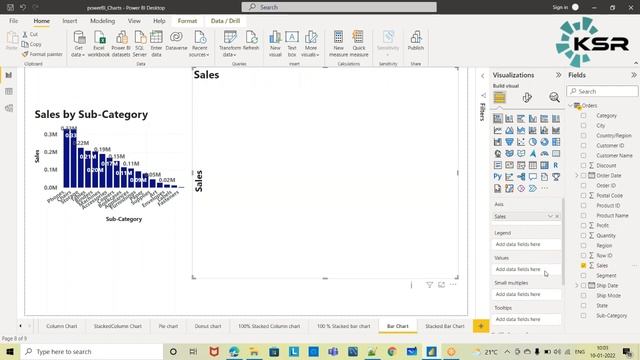Open the Insert ribbon tab
This screenshot has width=640, height=360.
pos(70,21)
